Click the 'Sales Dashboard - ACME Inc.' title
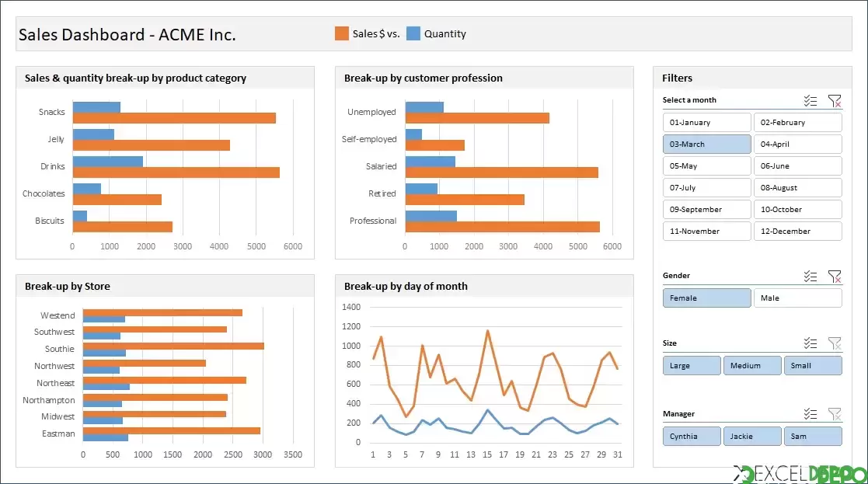The width and height of the screenshot is (868, 484). tap(127, 34)
